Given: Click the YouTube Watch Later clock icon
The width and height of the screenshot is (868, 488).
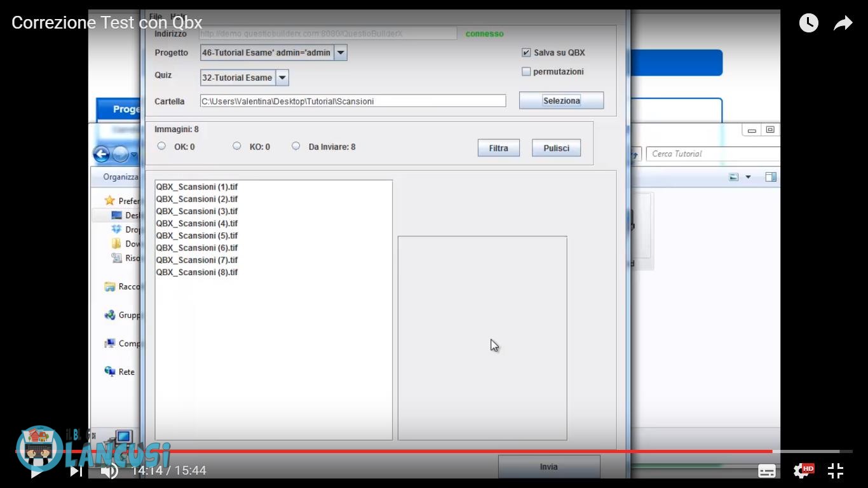Looking at the screenshot, I should coord(808,24).
